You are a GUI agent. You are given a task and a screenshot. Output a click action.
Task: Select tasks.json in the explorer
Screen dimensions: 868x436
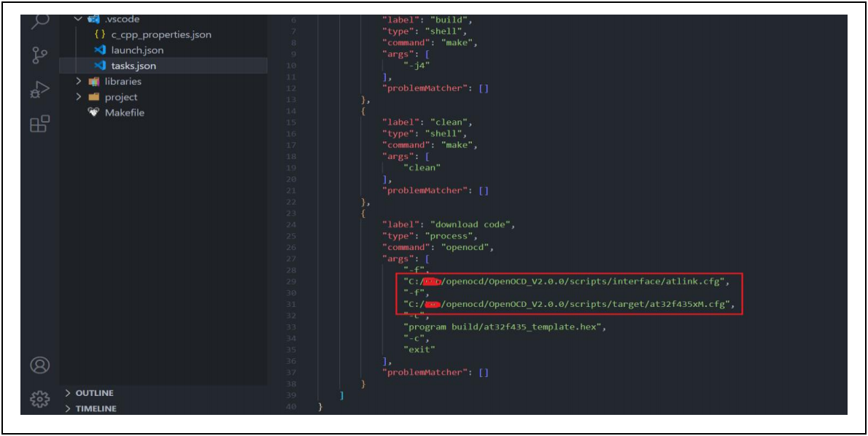coord(133,66)
